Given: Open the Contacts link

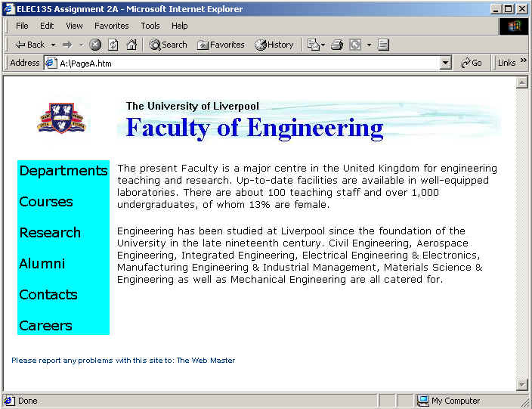Looking at the screenshot, I should [48, 295].
